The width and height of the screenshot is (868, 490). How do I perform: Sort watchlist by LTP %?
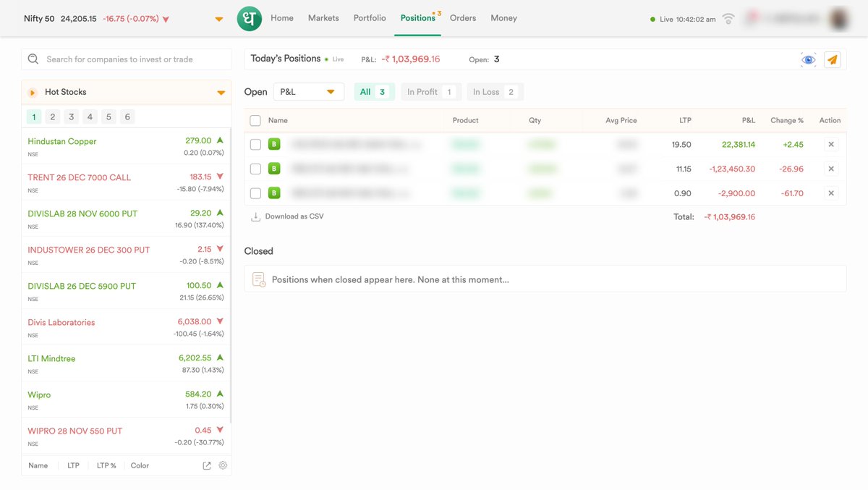click(106, 465)
